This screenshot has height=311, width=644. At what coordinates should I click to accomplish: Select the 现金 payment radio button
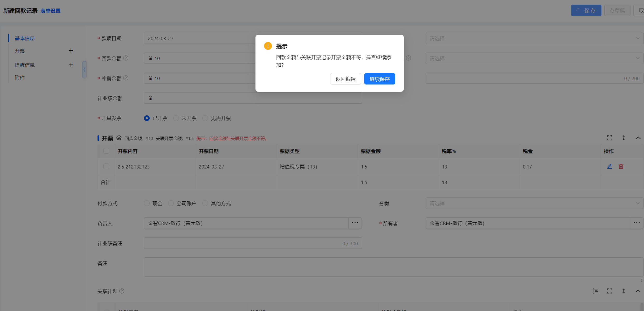pos(147,203)
